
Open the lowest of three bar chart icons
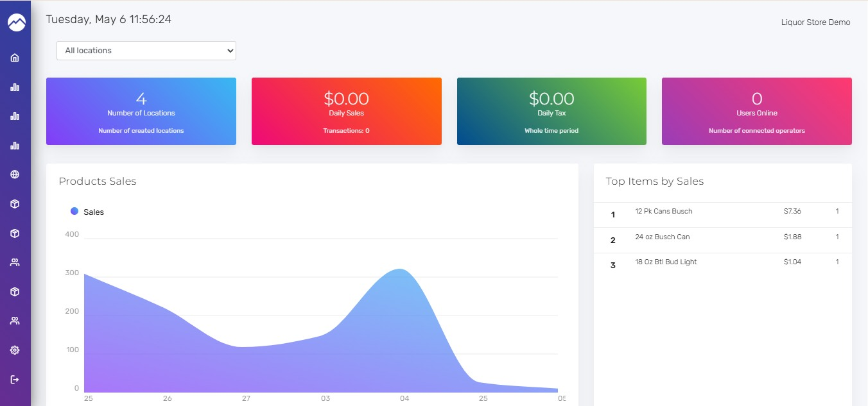(15, 146)
